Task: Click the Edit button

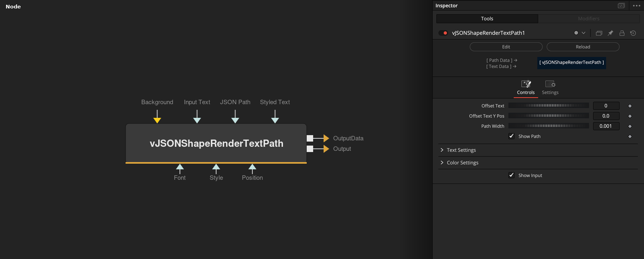Action: point(506,47)
